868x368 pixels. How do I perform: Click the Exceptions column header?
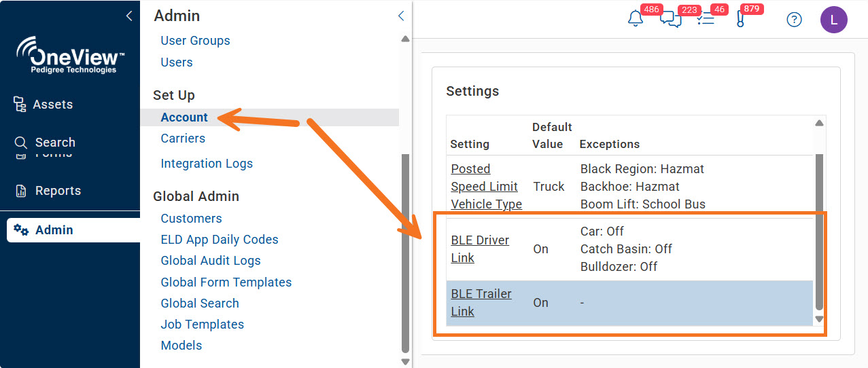pos(610,145)
